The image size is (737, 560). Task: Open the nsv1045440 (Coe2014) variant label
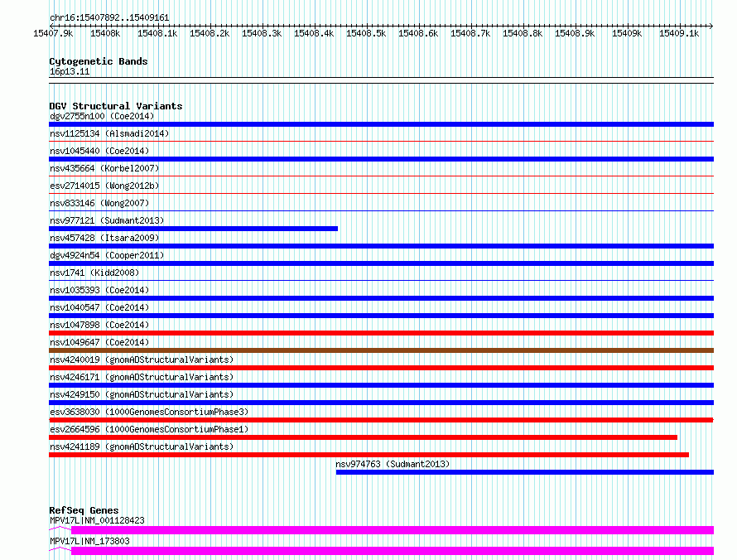tap(99, 151)
